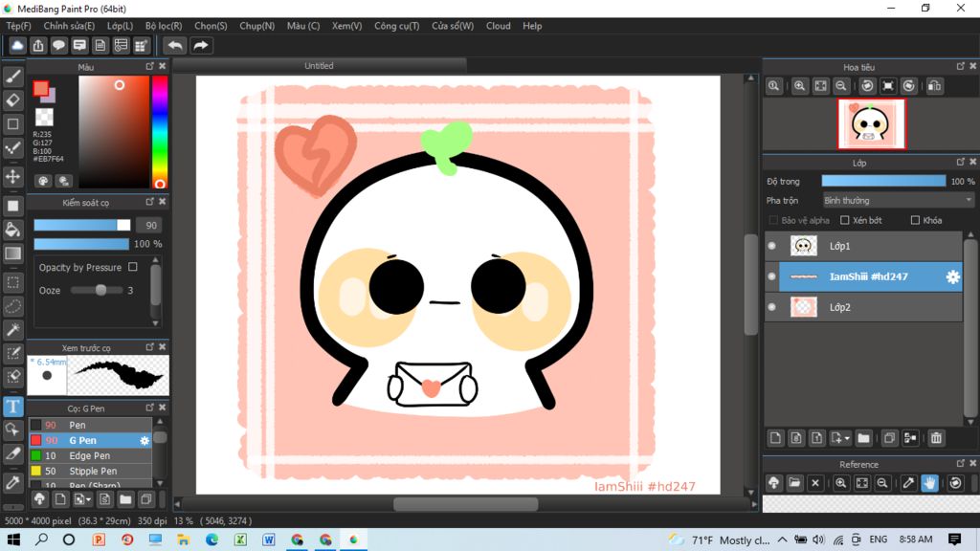Adjust the brush size slider
980x551 pixels.
click(82, 225)
